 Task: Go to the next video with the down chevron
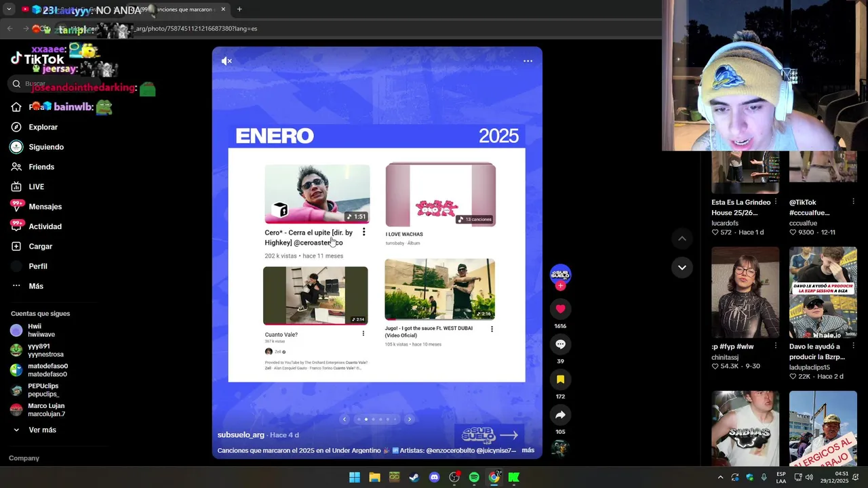click(682, 268)
